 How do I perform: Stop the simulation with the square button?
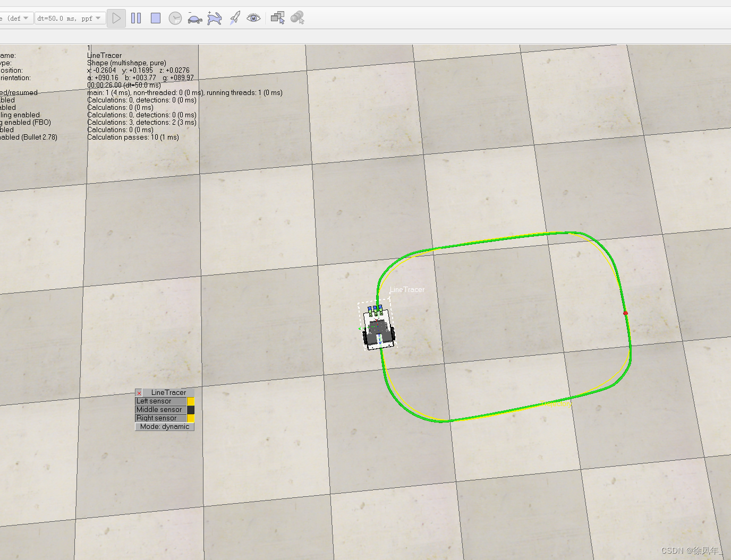click(156, 18)
